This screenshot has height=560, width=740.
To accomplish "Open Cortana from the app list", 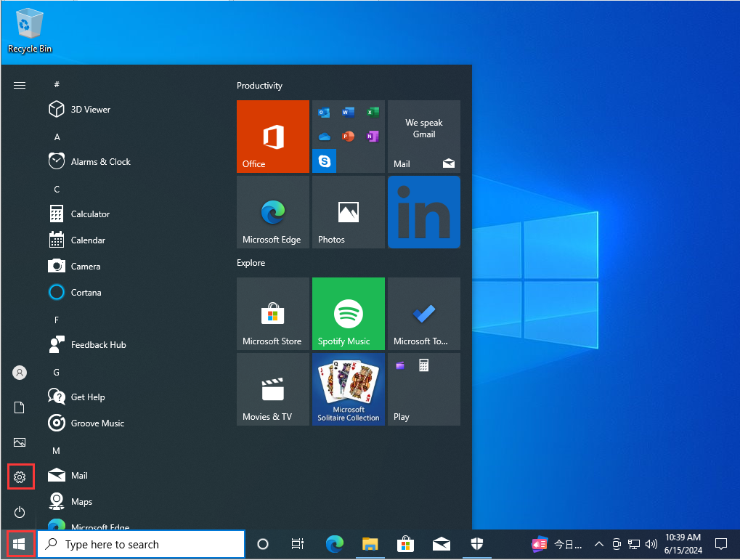I will pos(75,293).
